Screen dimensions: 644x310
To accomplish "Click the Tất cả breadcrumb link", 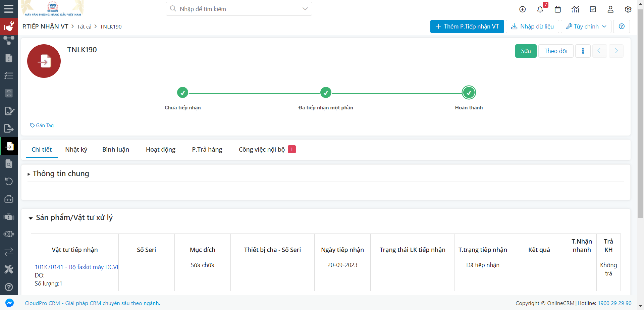I will pos(84,27).
